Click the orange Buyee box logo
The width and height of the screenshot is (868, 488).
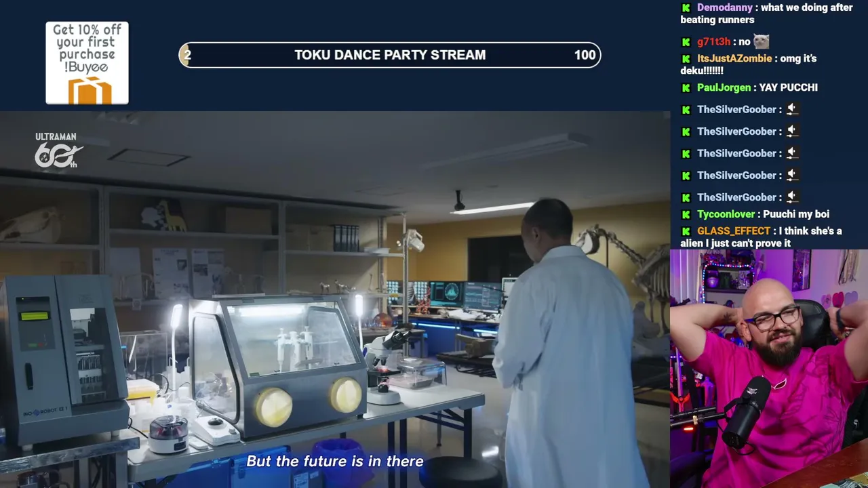90,90
